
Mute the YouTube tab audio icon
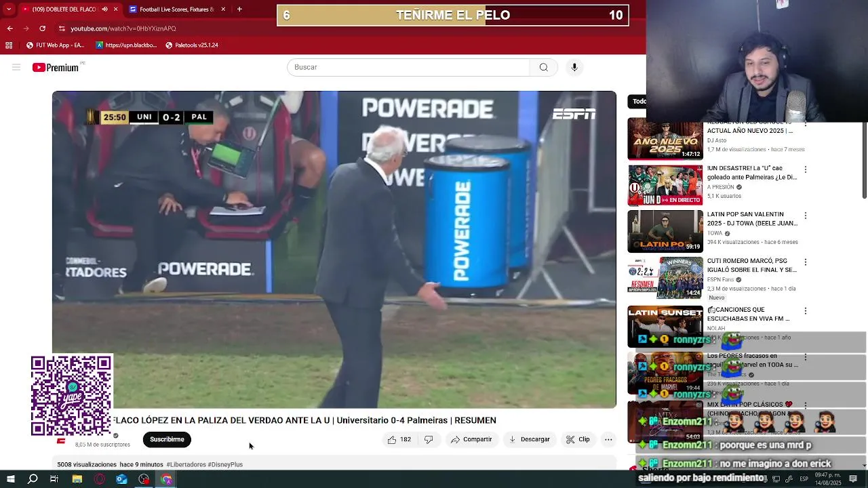point(104,9)
